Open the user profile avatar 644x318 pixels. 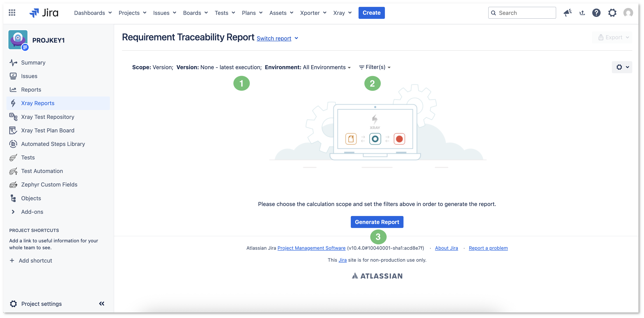(x=628, y=12)
